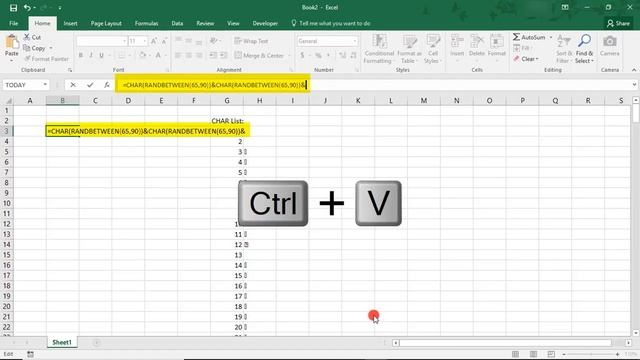Click the Sort & Filter icon
640x360 pixels.
(x=564, y=42)
